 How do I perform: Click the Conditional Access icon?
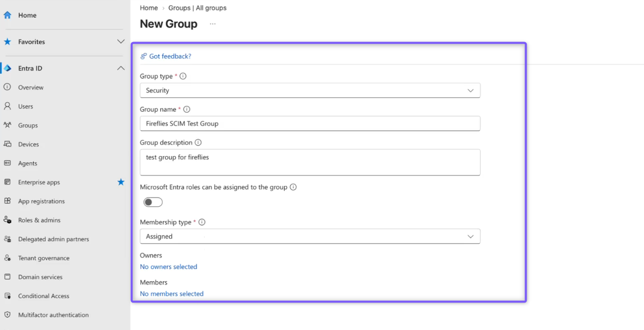tap(7, 296)
